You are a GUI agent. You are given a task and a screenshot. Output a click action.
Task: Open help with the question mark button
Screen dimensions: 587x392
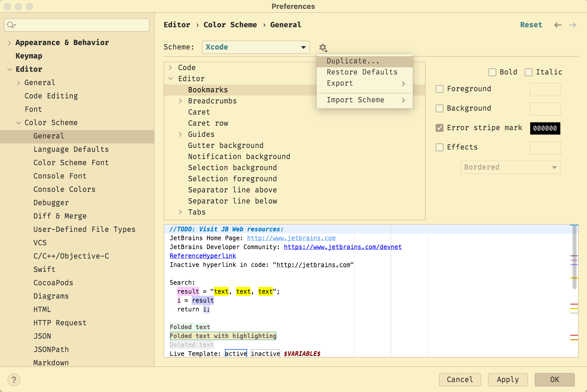click(14, 380)
